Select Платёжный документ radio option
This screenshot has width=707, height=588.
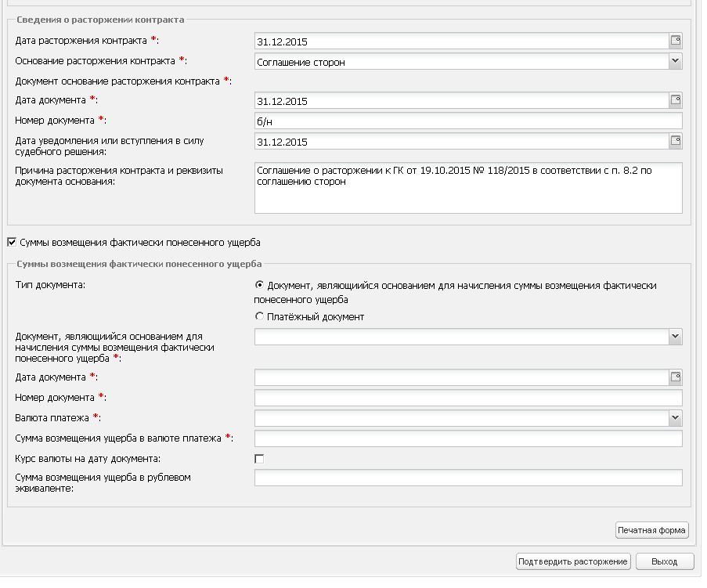pyautogui.click(x=259, y=316)
